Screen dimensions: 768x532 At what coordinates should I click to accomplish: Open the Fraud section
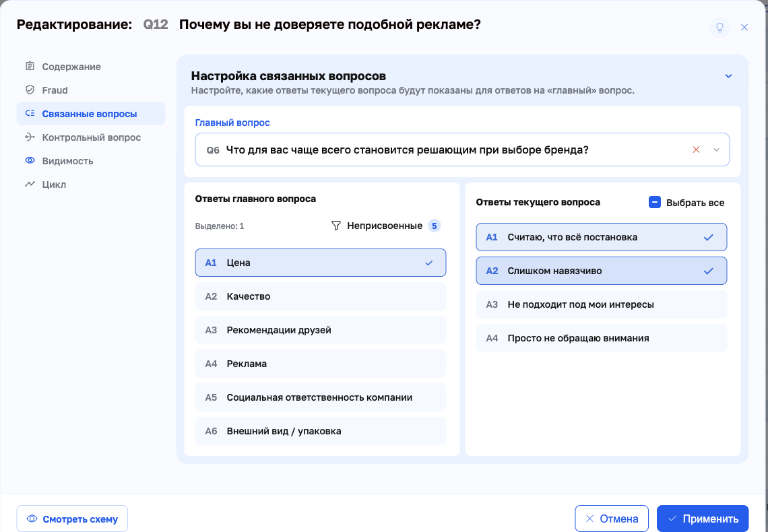tap(91, 90)
